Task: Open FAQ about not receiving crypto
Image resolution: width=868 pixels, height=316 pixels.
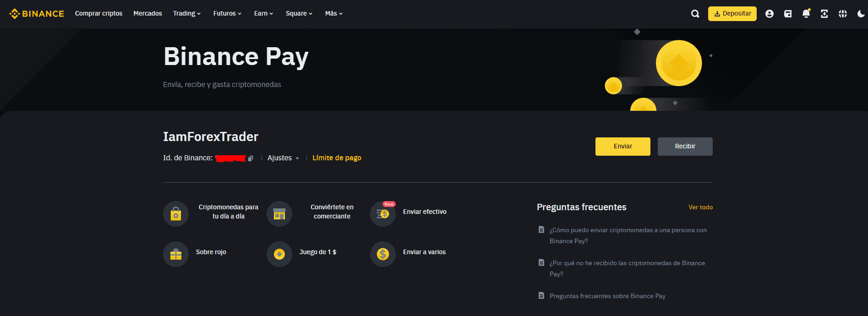Action: tap(627, 268)
